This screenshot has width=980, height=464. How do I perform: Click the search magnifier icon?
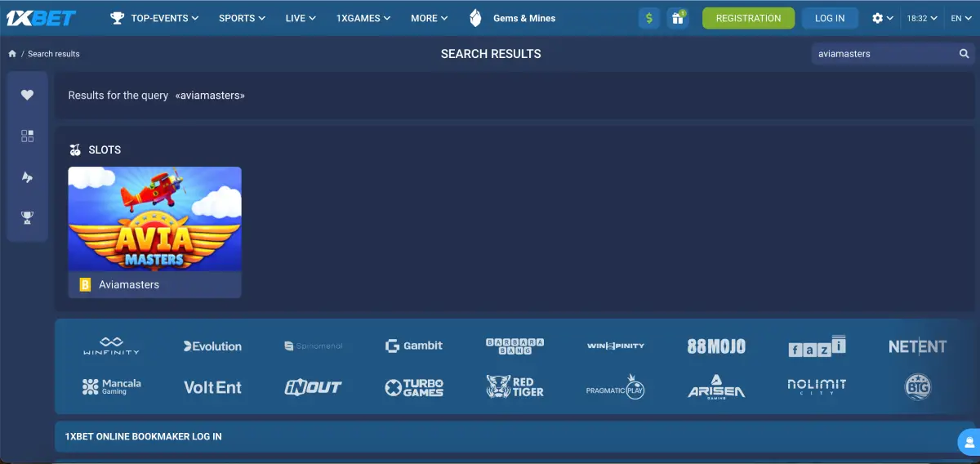click(x=964, y=54)
